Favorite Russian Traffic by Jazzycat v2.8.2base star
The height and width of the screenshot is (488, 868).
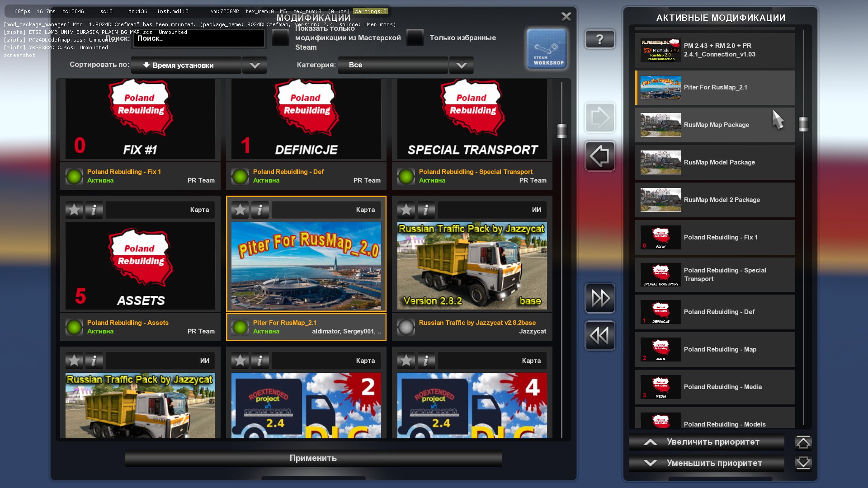pyautogui.click(x=406, y=210)
